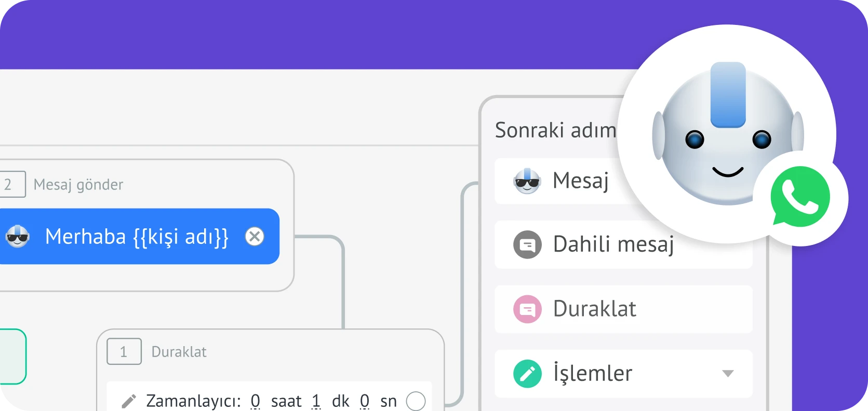Click the pencil icon beside Zamanlayıcı
This screenshot has width=868, height=411.
[x=129, y=401]
